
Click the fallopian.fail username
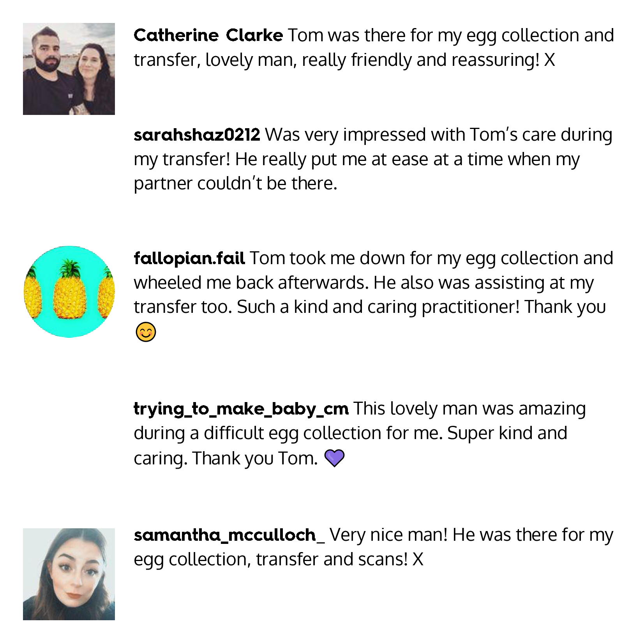pos(189,258)
